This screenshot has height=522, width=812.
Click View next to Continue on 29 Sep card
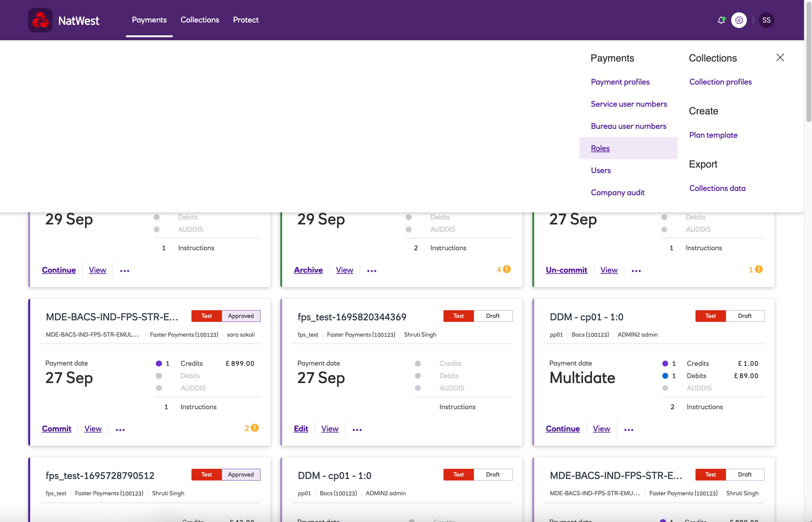click(x=97, y=270)
